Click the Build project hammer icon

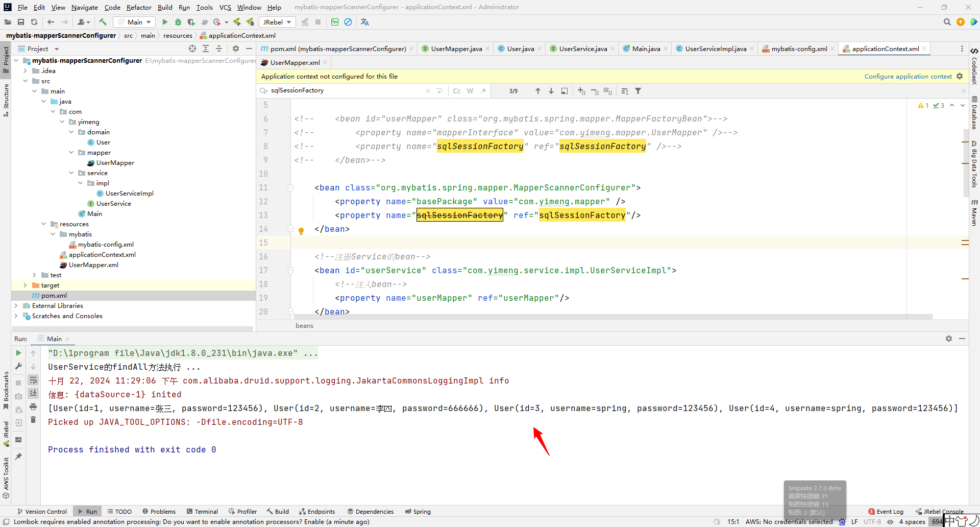[x=103, y=22]
